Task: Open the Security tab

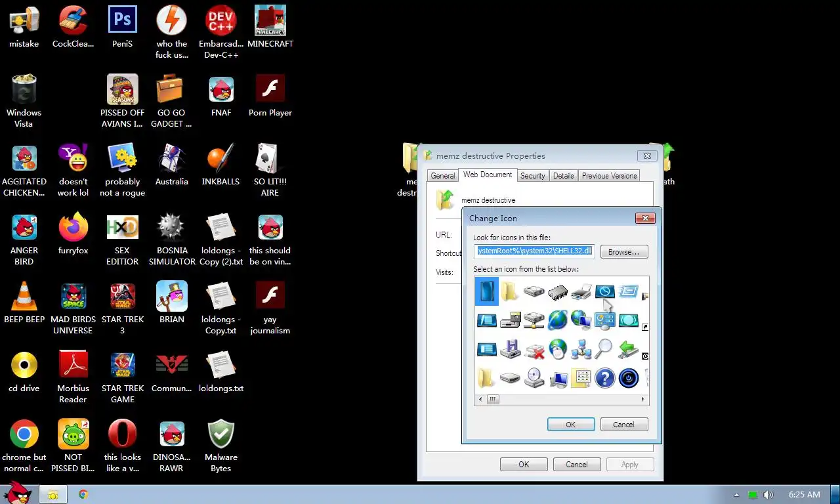Action: point(532,176)
